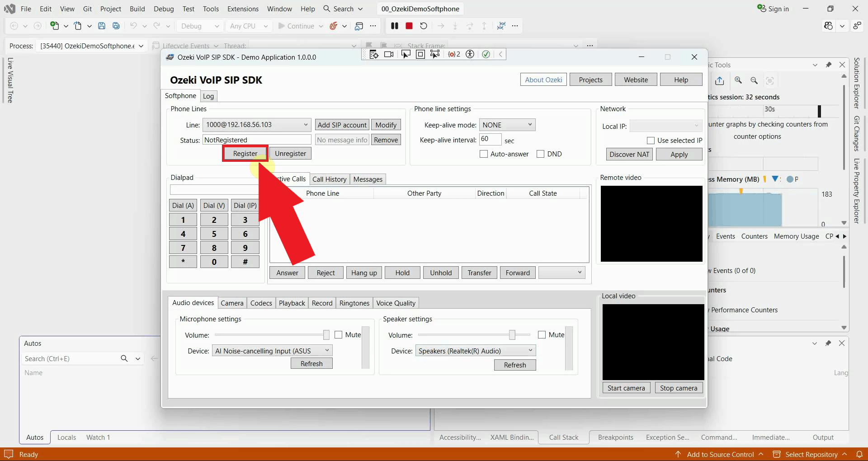868x461 pixels.
Task: Enable the Auto-answer checkbox
Action: 484,154
